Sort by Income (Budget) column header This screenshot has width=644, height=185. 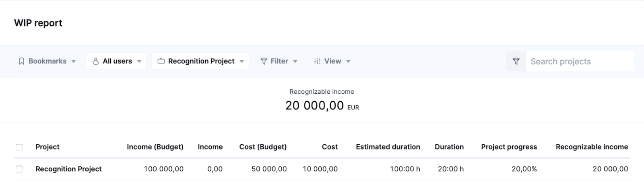point(155,147)
